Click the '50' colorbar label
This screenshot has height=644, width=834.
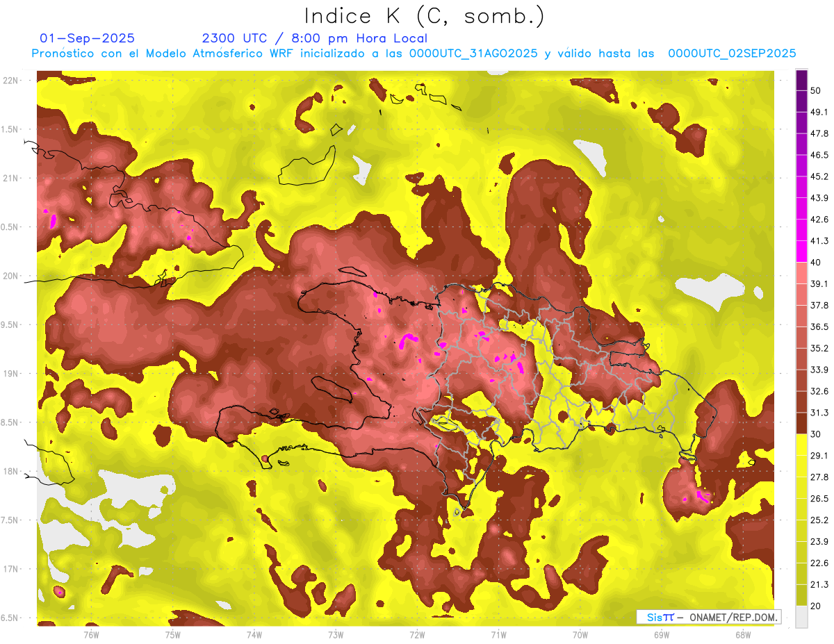(816, 91)
